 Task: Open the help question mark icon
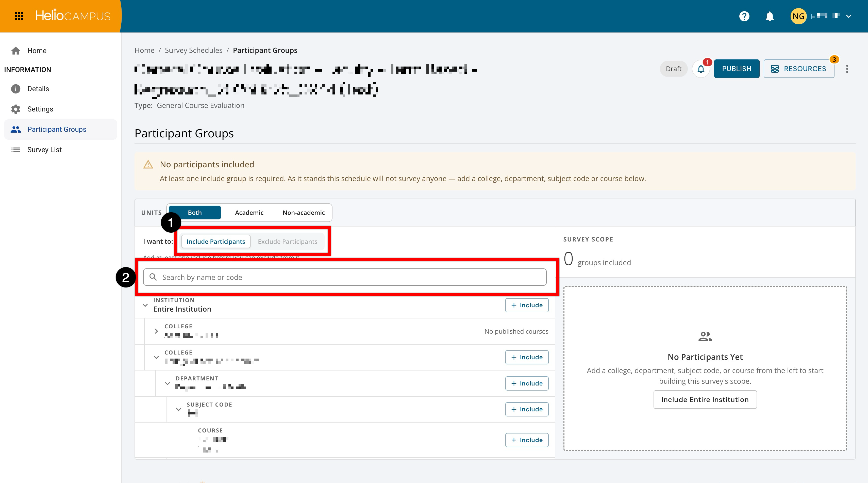tap(744, 16)
